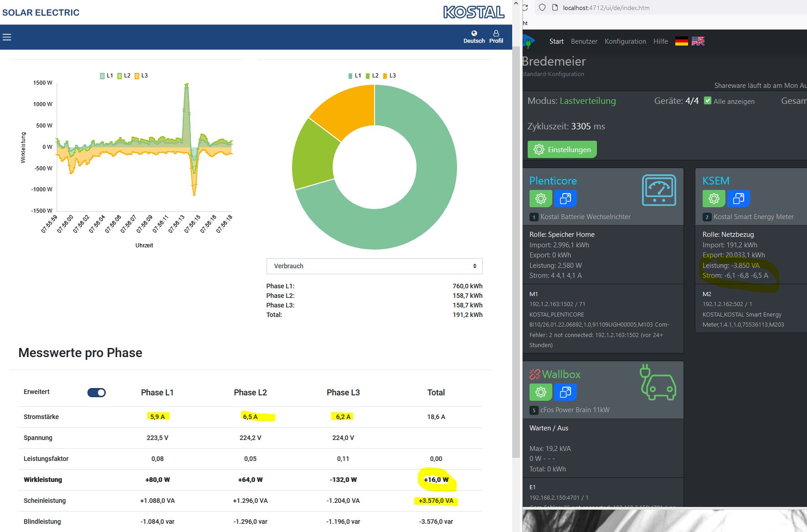Image resolution: width=807 pixels, height=532 pixels.
Task: Click the KOSTAL logo
Action: pos(474,12)
